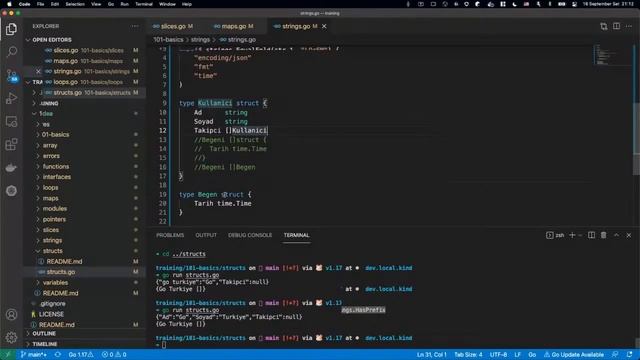Switch to the Problems panel tab
Viewport: 640px width, 360px height.
(x=170, y=235)
